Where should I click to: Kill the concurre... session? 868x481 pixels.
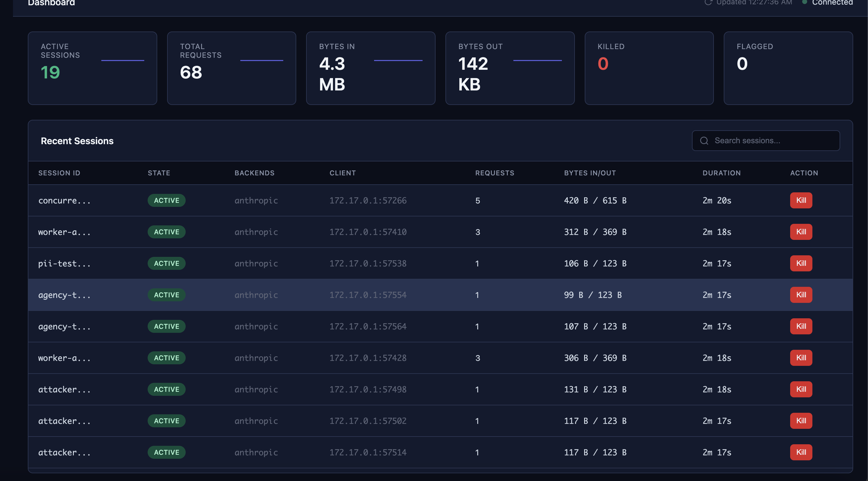click(801, 200)
